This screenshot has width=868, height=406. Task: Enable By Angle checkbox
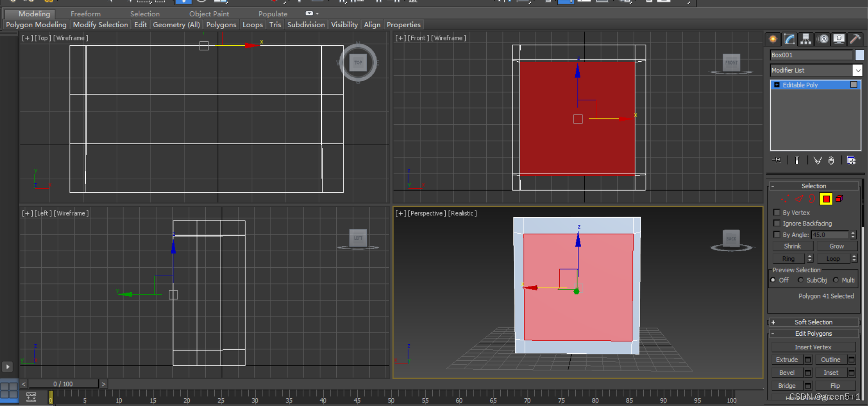point(777,235)
